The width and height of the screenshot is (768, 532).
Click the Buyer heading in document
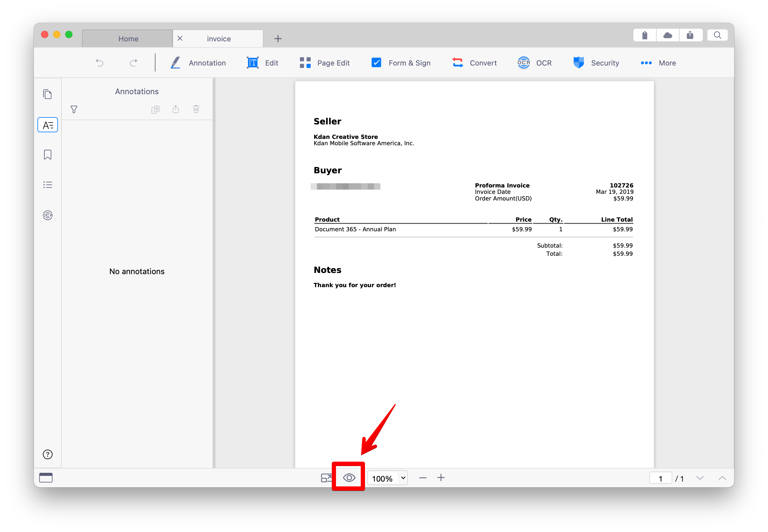coord(328,170)
